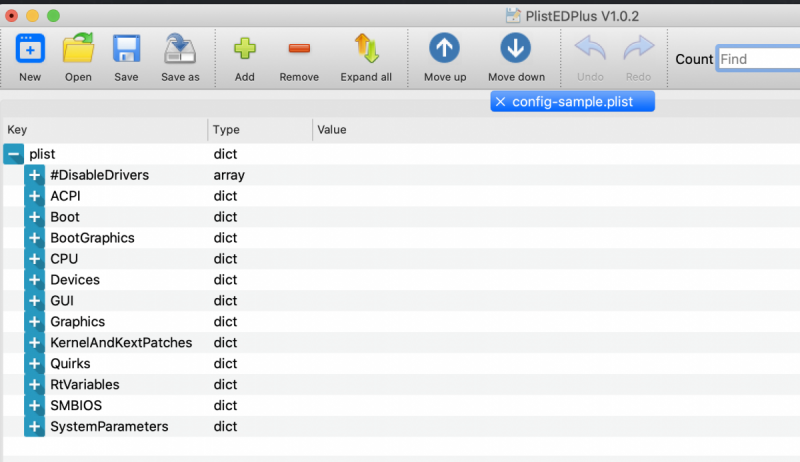800x462 pixels.
Task: Click the 'dict' type in SMBIOS row
Action: point(225,405)
